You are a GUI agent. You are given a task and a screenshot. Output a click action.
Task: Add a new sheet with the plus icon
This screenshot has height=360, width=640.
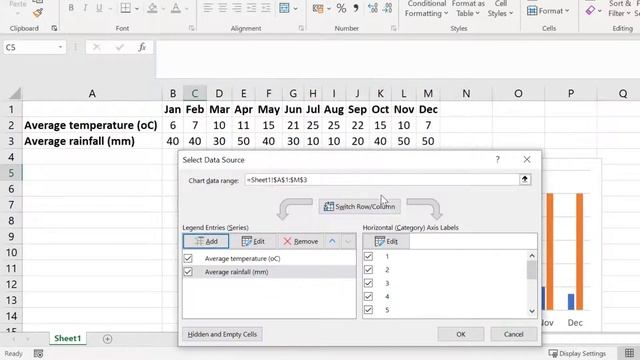(x=107, y=339)
